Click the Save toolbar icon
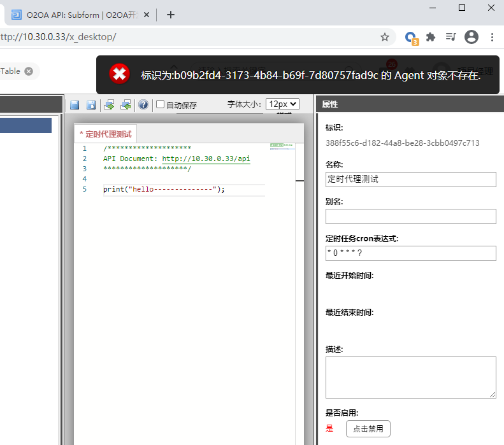The image size is (504, 445). click(x=75, y=105)
